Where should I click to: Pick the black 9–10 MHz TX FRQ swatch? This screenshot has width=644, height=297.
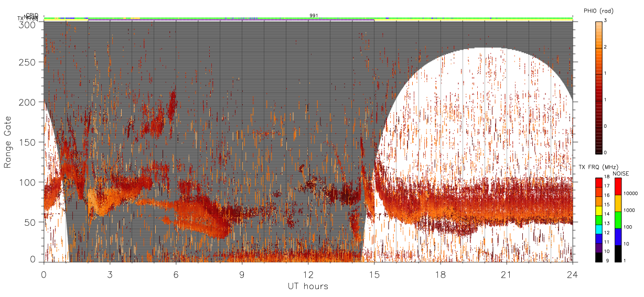click(598, 257)
